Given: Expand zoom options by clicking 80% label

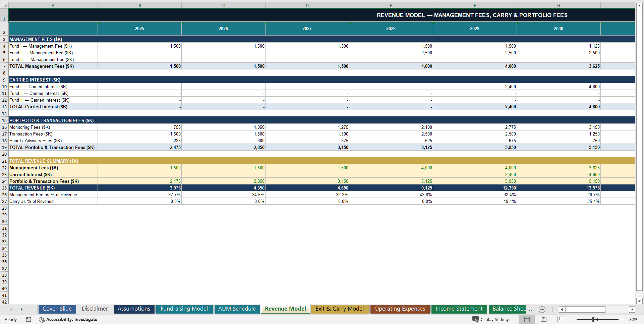Looking at the screenshot, I should (634, 319).
